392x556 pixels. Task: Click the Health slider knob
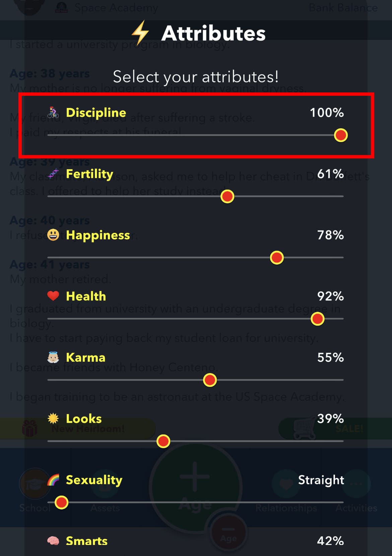tap(317, 319)
